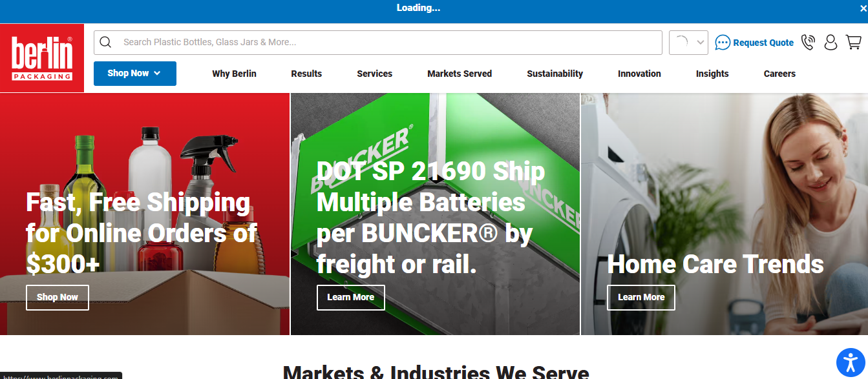Click Learn More under BUNCKER batteries banner
This screenshot has height=379, width=868.
[x=350, y=297]
